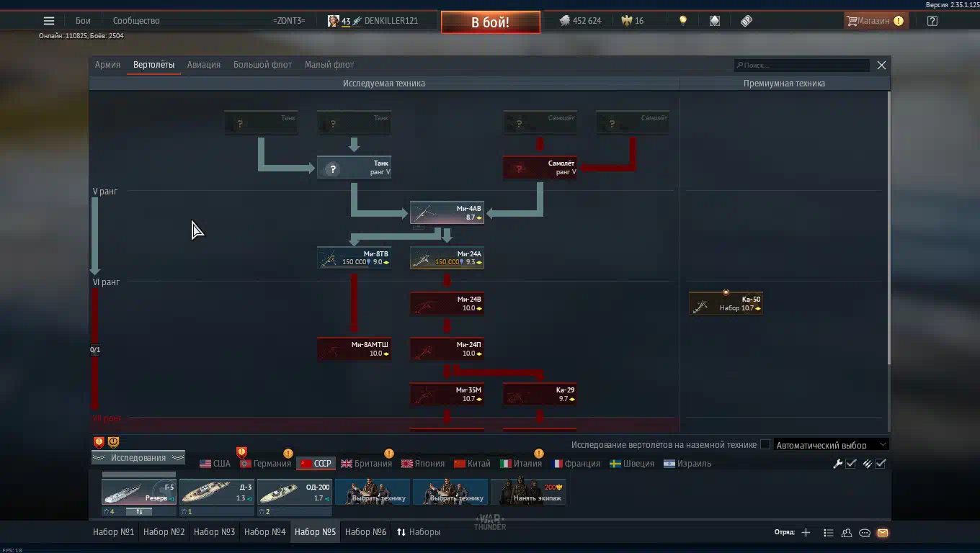980x553 pixels.
Task: Click the vehicle search field
Action: coord(801,65)
